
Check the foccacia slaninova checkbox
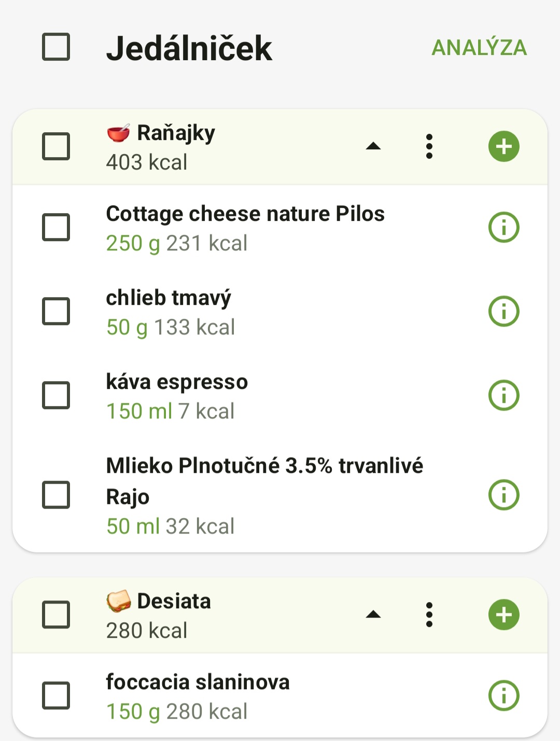(56, 695)
